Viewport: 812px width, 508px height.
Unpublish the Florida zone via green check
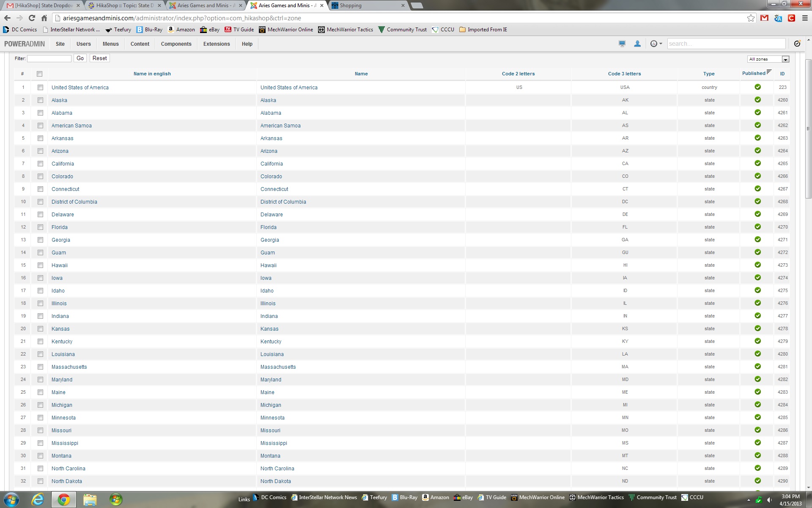(757, 227)
